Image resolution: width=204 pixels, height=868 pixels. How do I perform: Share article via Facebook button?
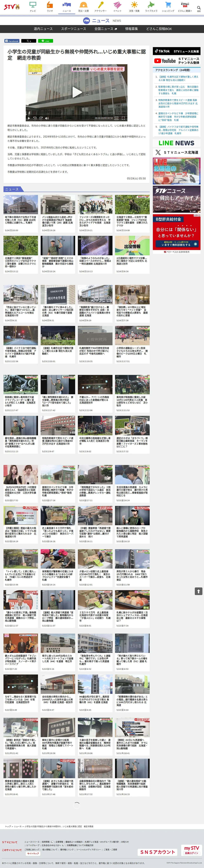pos(12,41)
